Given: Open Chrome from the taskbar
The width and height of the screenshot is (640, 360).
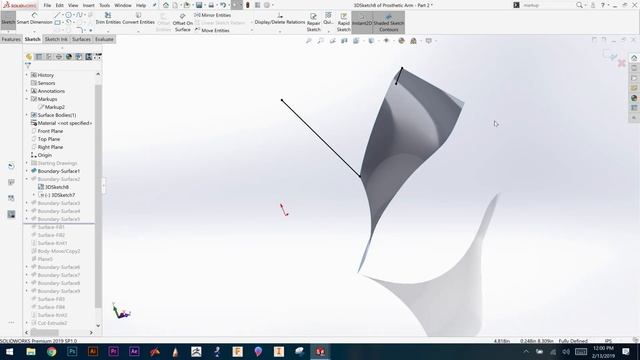Looking at the screenshot, I should (x=51, y=351).
